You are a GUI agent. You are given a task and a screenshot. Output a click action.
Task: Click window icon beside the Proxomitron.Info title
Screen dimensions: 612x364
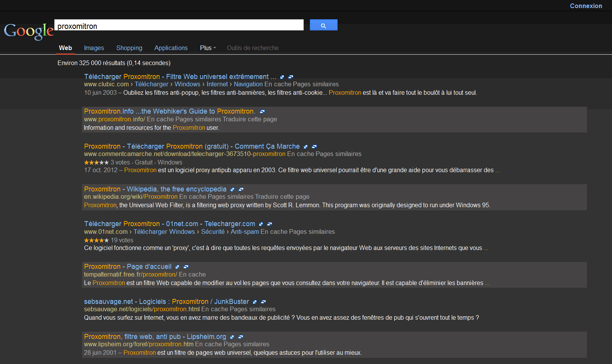[x=262, y=112]
